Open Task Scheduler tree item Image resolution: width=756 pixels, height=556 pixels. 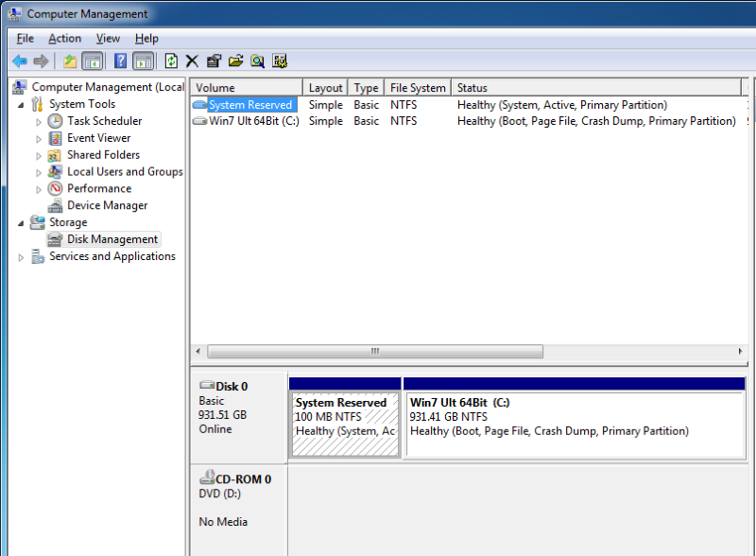click(x=105, y=121)
